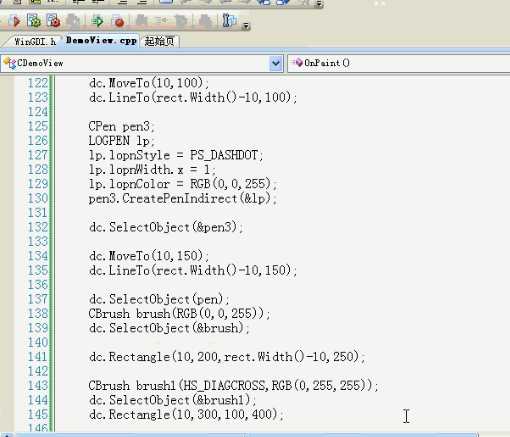Click the blue hexadecimal display icon

pos(230,21)
